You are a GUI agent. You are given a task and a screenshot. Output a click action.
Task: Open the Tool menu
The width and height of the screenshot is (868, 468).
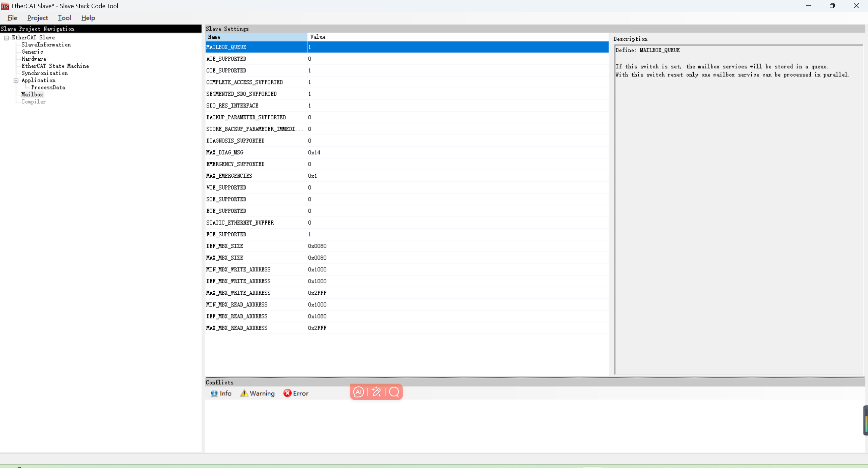[x=64, y=18]
